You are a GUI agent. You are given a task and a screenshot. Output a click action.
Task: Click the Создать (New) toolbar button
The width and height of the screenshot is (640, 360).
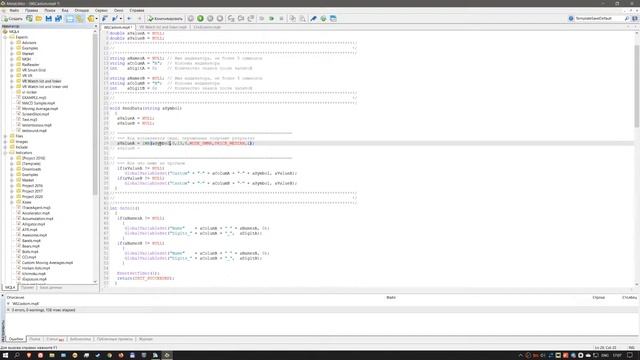(13, 19)
